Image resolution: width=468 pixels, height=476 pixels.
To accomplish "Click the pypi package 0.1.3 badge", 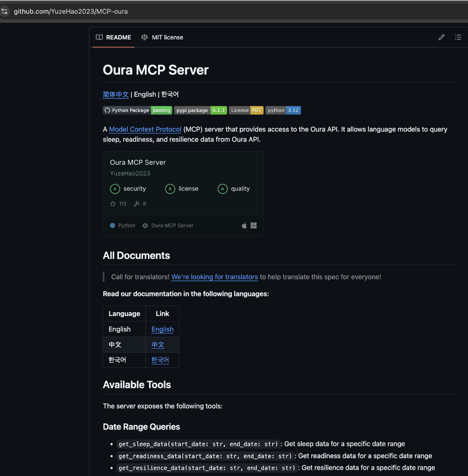I will click(201, 110).
